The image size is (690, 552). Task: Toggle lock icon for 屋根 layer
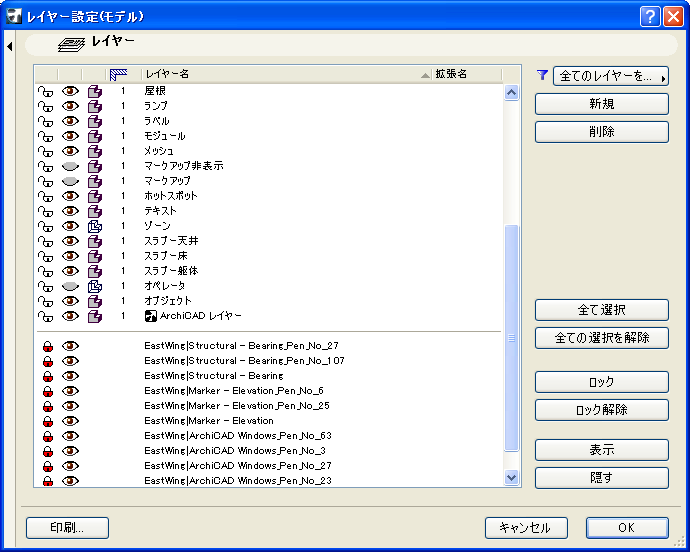pyautogui.click(x=45, y=91)
